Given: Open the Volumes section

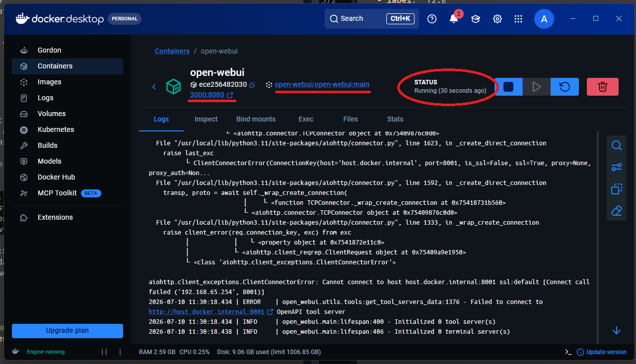Looking at the screenshot, I should click(68, 114).
